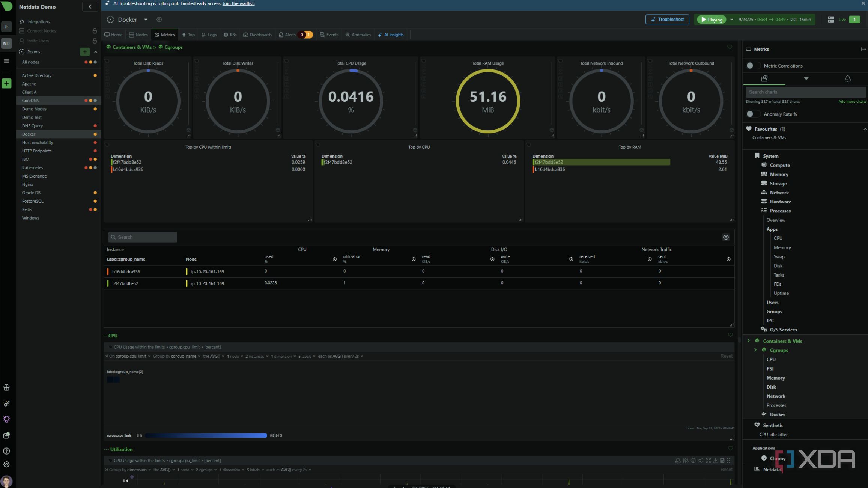Open settings gear in bottom-left sidebar
Image resolution: width=868 pixels, height=488 pixels.
(x=6, y=464)
